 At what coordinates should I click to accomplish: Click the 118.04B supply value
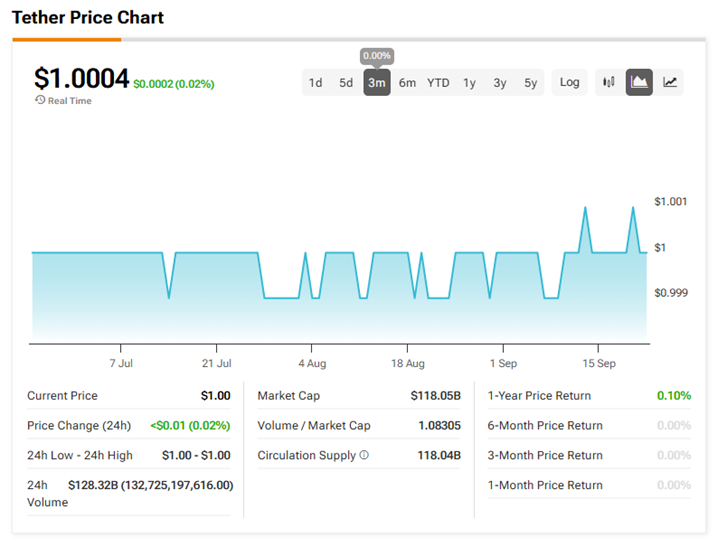click(x=439, y=455)
